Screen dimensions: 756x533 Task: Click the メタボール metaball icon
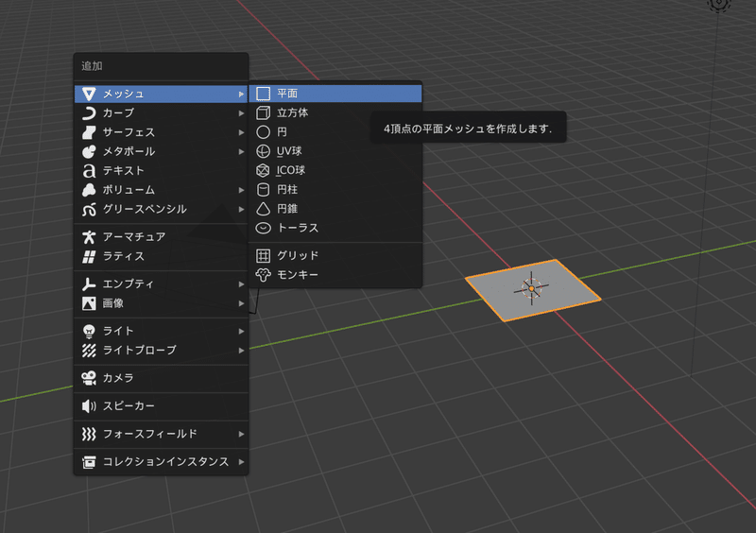(x=89, y=151)
